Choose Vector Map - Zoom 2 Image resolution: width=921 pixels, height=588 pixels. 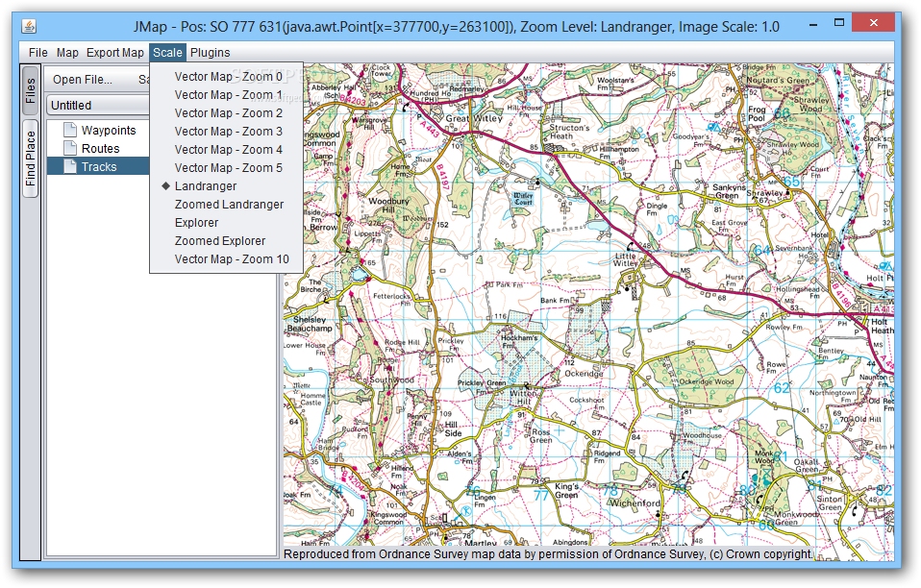(227, 112)
